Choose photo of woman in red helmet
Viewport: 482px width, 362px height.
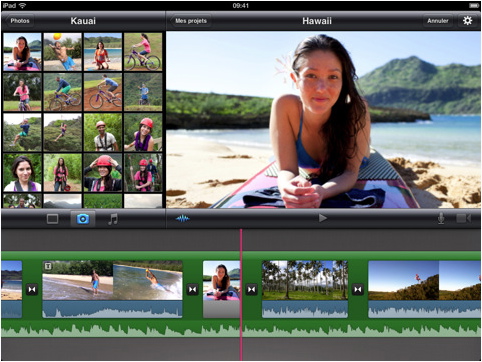[x=143, y=132]
